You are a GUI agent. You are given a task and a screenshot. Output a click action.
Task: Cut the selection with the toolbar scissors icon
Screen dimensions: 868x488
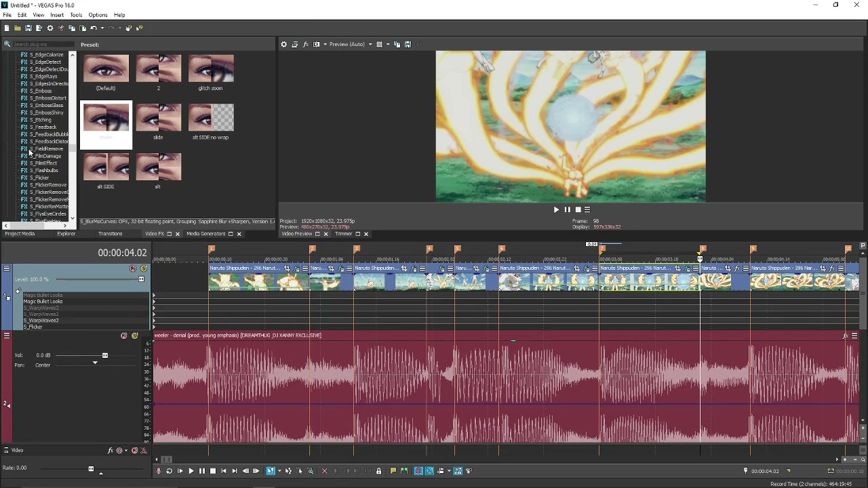[x=61, y=28]
